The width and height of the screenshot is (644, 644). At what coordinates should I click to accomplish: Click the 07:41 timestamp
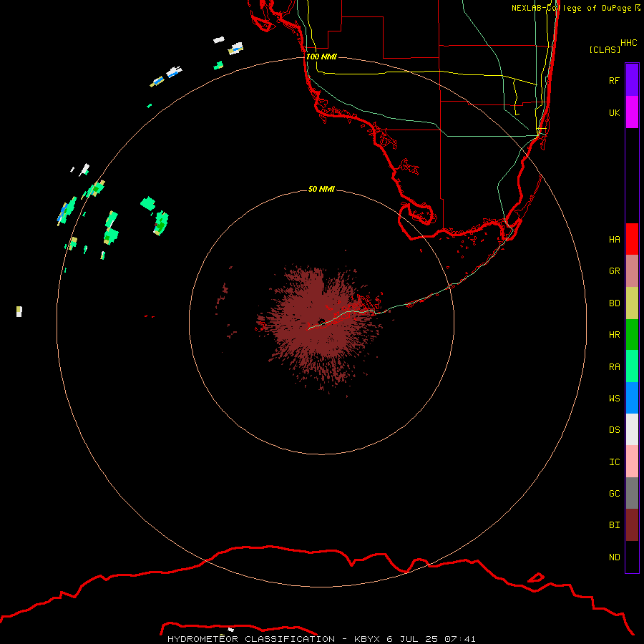click(x=459, y=639)
